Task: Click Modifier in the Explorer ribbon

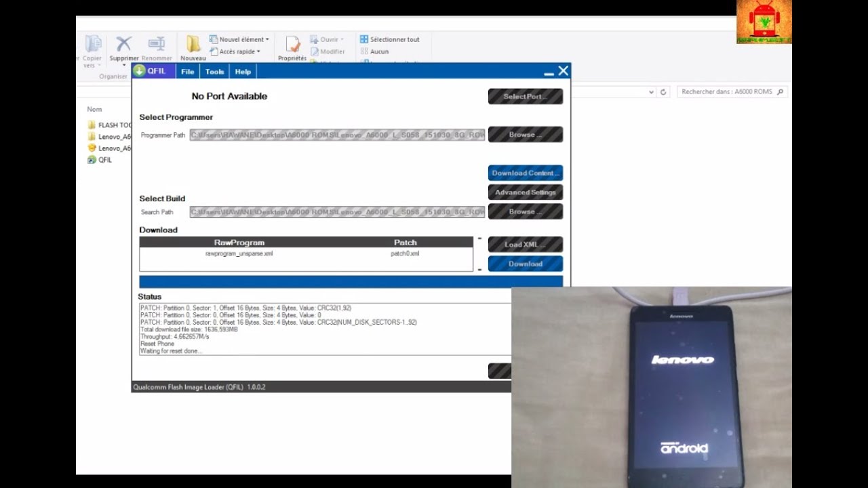Action: coord(328,52)
